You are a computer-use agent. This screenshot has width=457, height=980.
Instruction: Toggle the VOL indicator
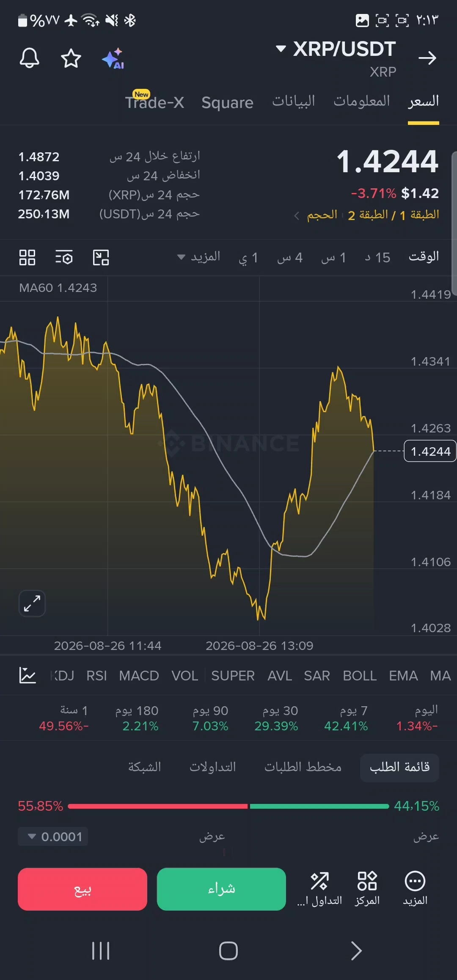(184, 676)
